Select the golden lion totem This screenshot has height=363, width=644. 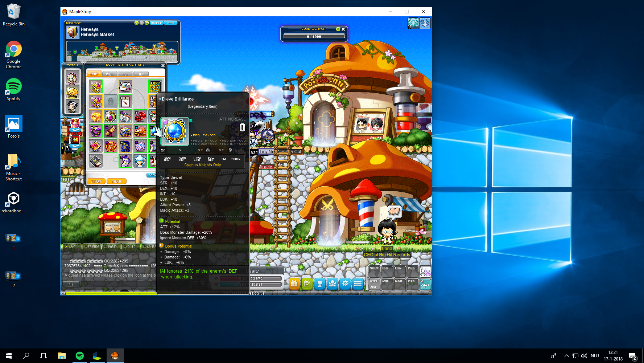tap(72, 92)
